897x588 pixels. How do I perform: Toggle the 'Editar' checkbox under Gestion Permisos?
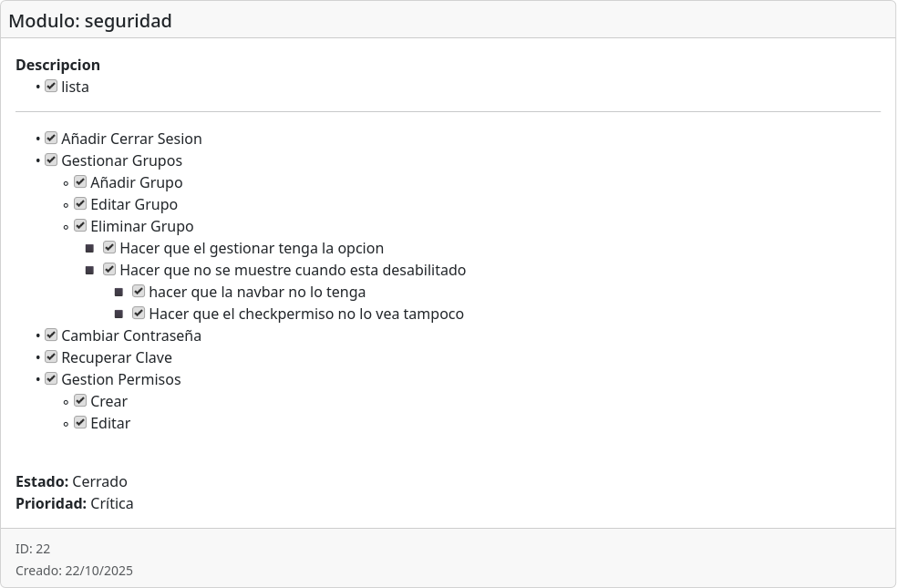point(80,423)
